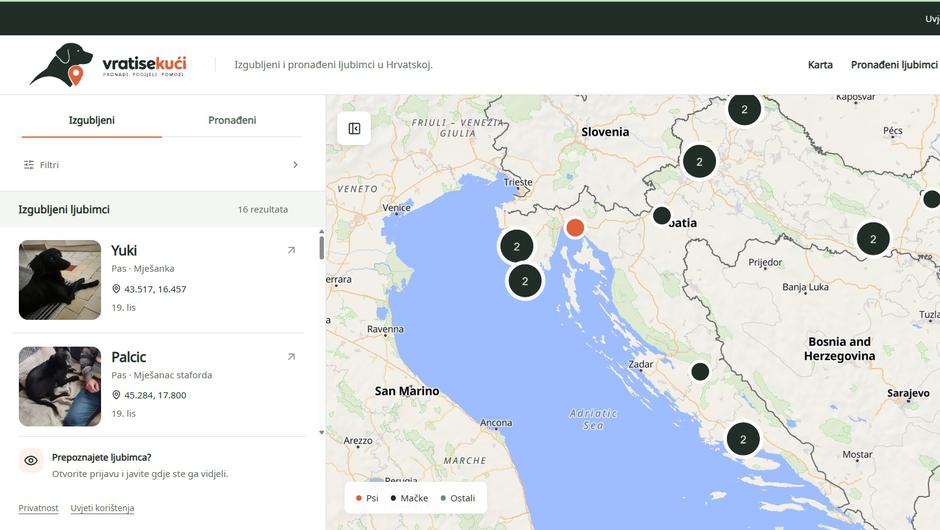Open the cluster of 2 west of Istria
940x530 pixels.
pos(517,246)
